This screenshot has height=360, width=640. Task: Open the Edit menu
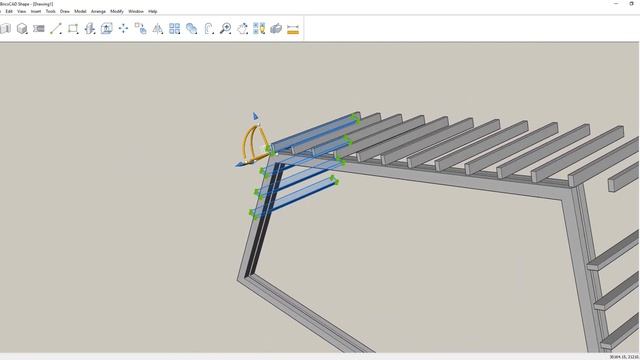(x=9, y=11)
